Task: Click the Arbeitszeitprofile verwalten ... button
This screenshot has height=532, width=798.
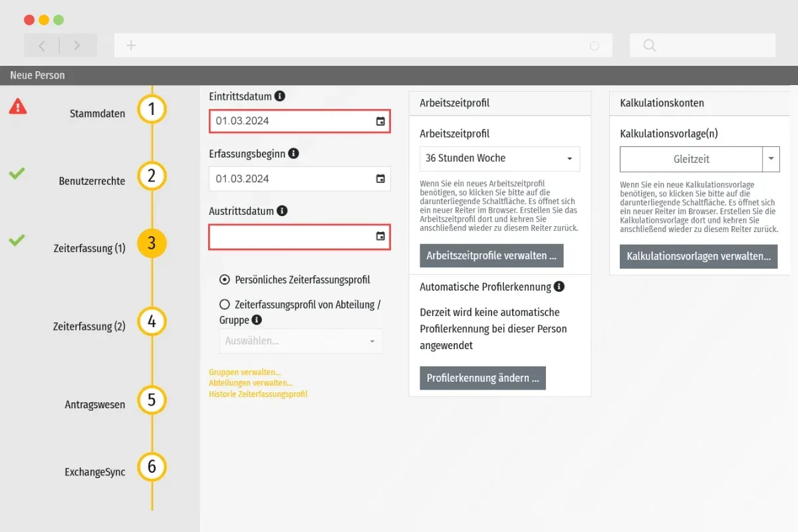Action: (x=492, y=255)
